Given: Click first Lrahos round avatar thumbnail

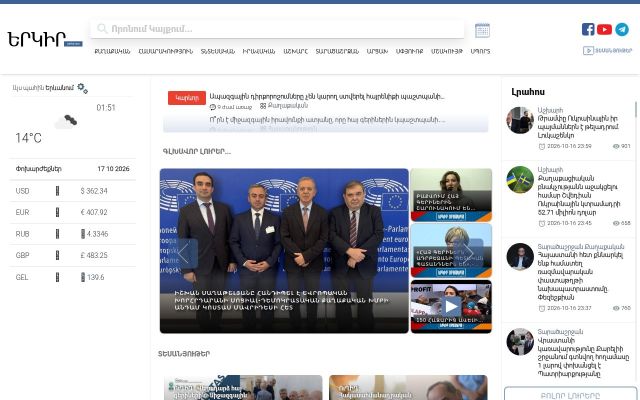Looking at the screenshot, I should click(x=520, y=120).
